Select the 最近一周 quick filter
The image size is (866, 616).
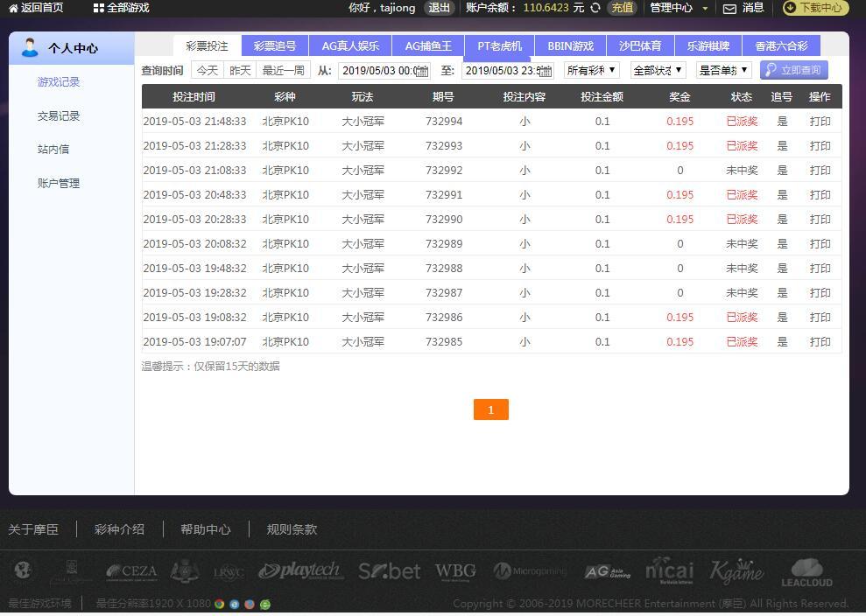coord(284,70)
